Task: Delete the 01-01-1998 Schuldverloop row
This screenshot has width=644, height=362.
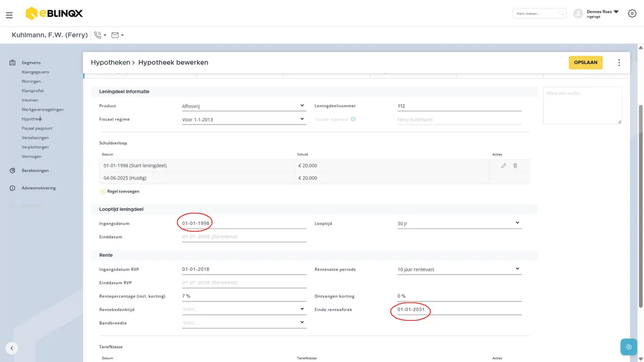Action: tap(515, 166)
